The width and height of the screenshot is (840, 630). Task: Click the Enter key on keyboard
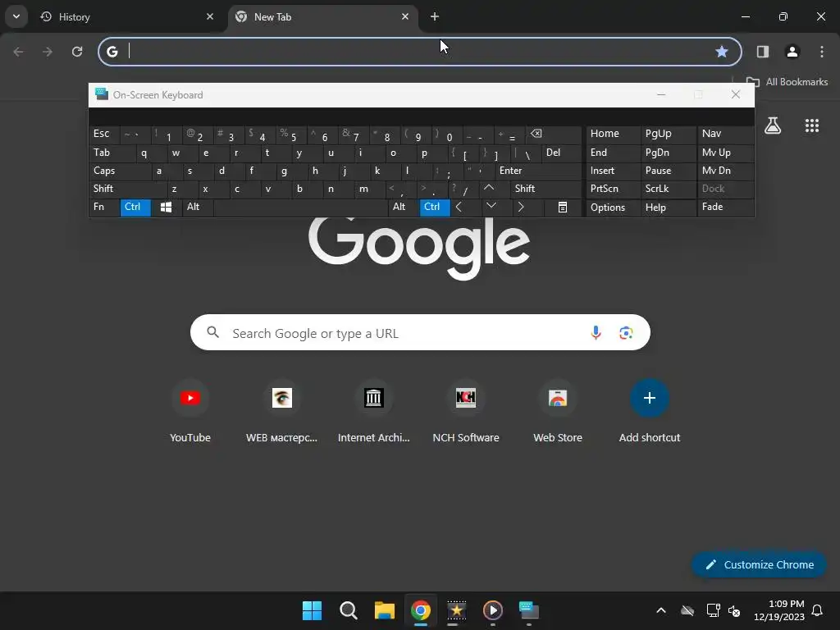[538, 171]
